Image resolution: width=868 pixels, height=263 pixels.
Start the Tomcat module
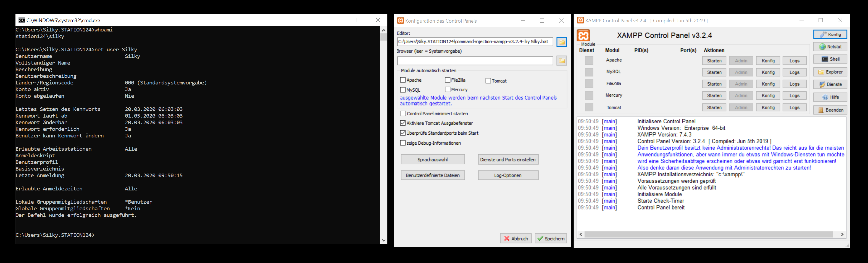[714, 107]
